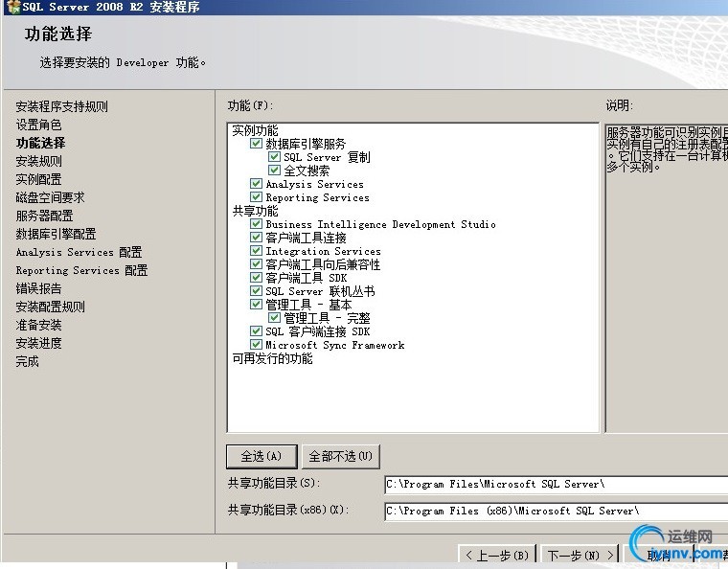The image size is (728, 569).
Task: Select 完成 step in sidebar
Action: pyautogui.click(x=27, y=361)
